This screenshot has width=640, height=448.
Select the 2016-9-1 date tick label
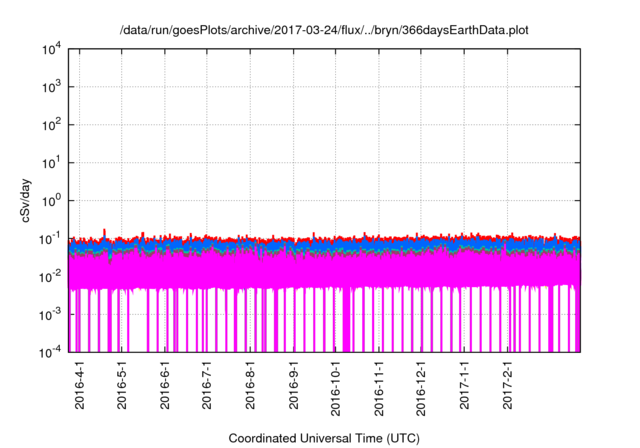coord(294,384)
